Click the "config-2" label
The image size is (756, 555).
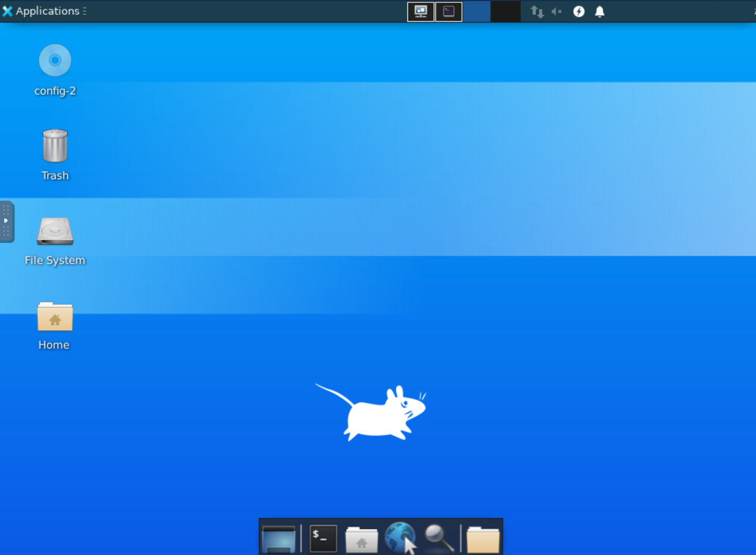point(55,91)
